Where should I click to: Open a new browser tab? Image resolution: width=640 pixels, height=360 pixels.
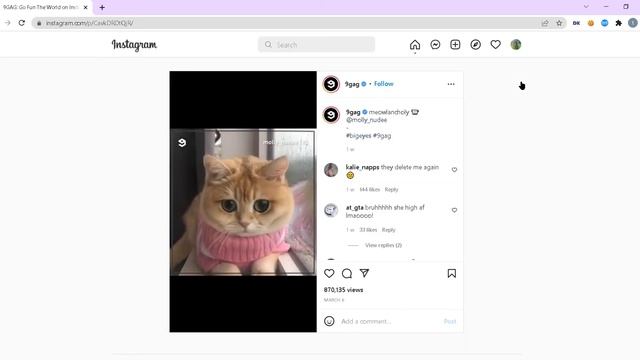[102, 7]
